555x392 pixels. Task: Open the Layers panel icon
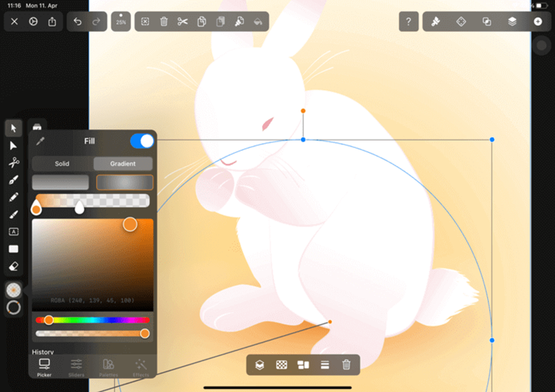(512, 22)
